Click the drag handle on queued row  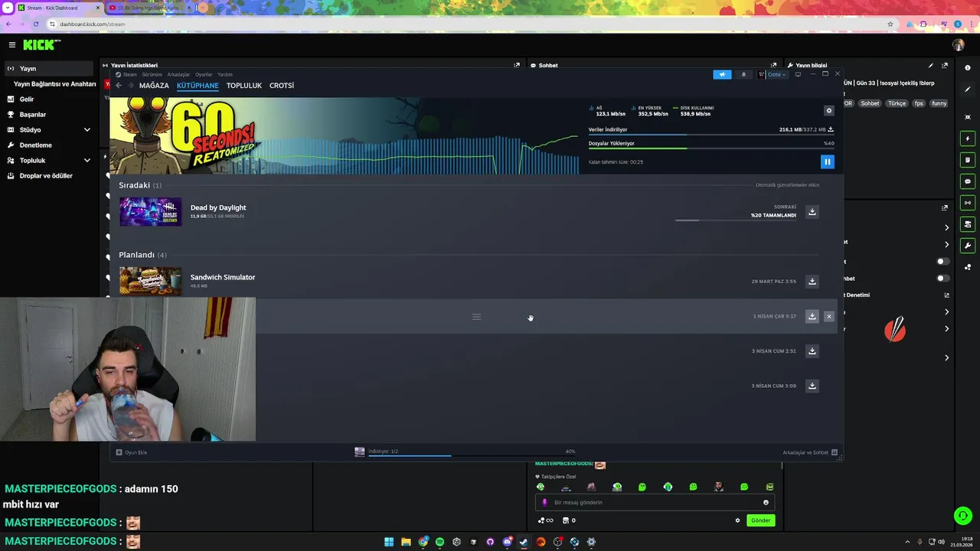pos(476,317)
